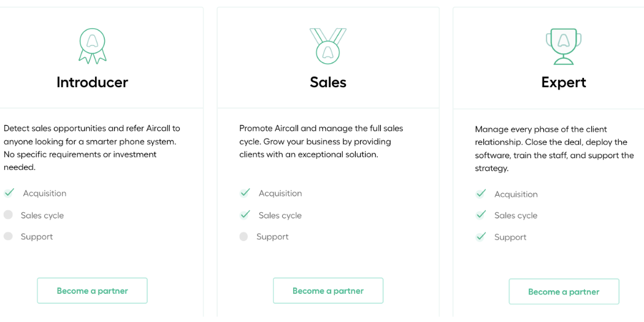The image size is (644, 322).
Task: Click the grey Sales cycle dot in Introducer card
Action: click(8, 215)
